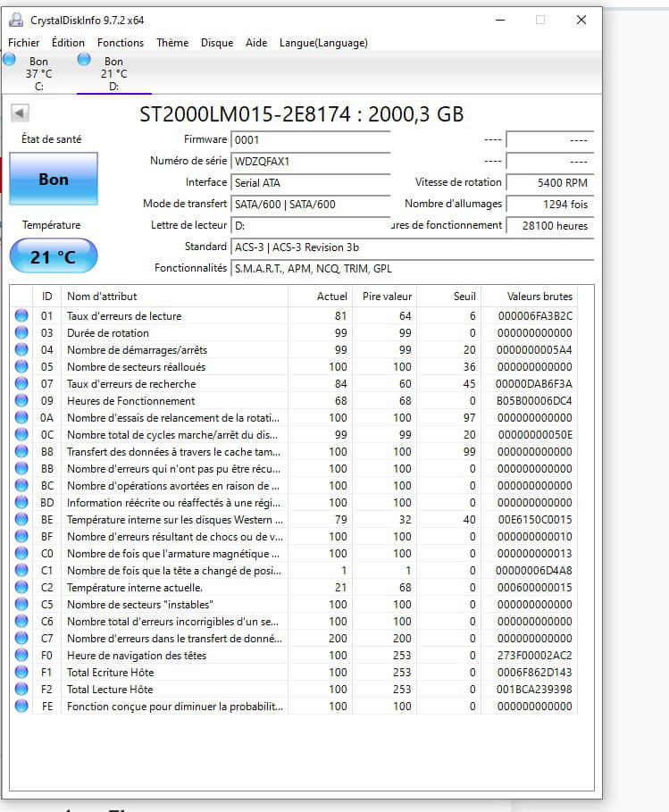Screen dimensions: 669x812
Task: Open the Fichier menu
Action: [x=24, y=43]
